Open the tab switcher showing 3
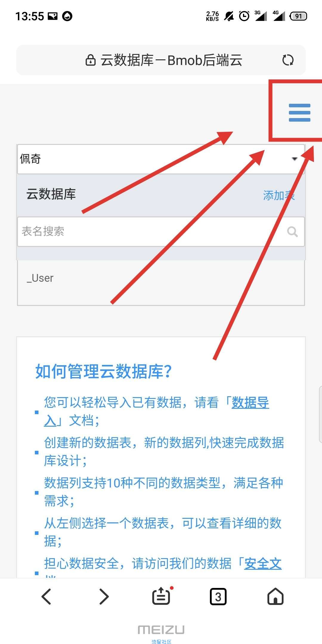Image resolution: width=322 pixels, height=644 pixels. tap(218, 597)
